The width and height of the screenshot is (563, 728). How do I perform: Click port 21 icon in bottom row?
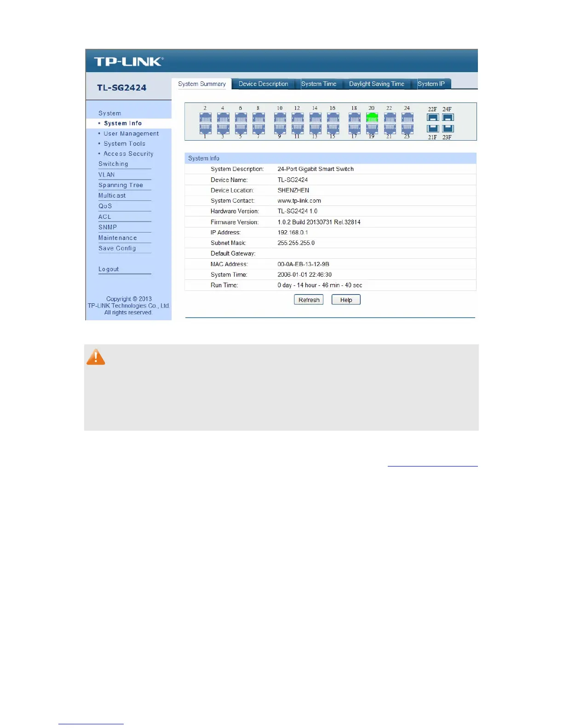[390, 129]
